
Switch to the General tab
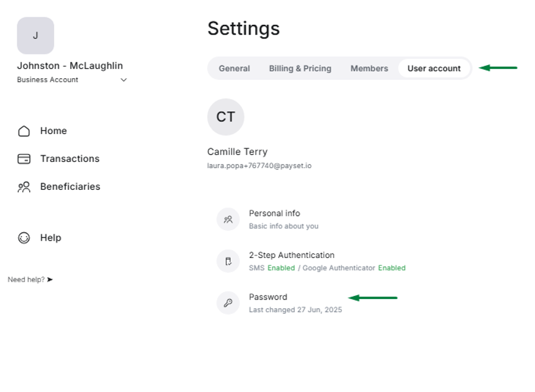[234, 68]
